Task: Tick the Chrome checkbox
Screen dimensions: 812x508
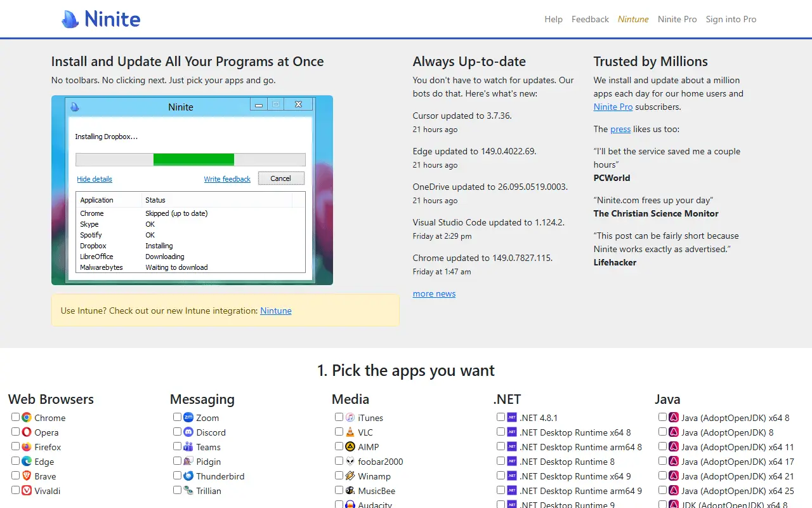Action: (x=15, y=417)
